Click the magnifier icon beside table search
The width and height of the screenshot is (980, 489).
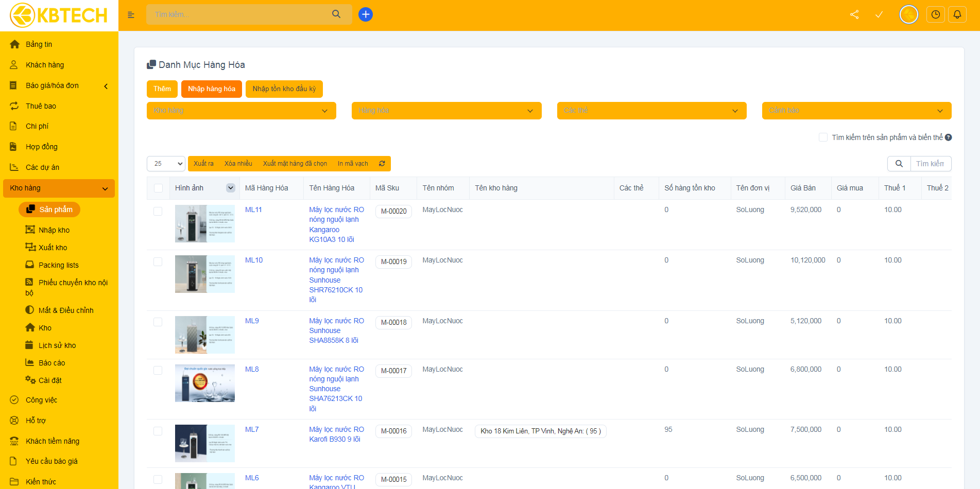899,164
